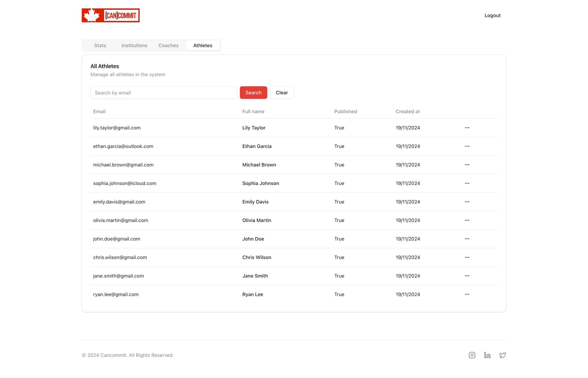Click the 19/11/2024 date in John Doe's row

pos(408,239)
